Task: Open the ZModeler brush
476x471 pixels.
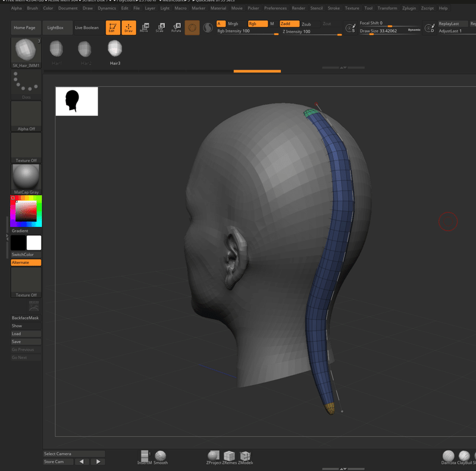Action: pyautogui.click(x=245, y=456)
